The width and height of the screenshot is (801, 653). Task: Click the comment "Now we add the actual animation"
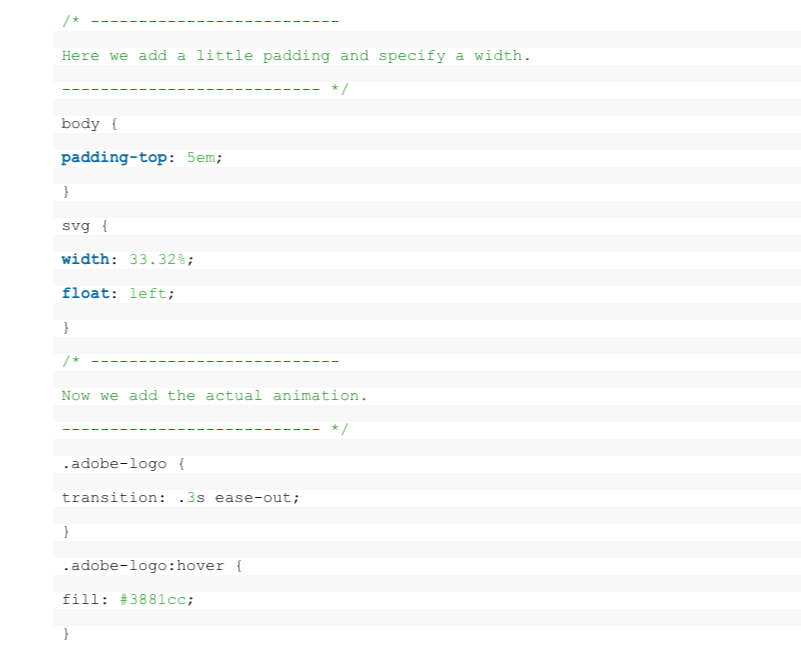[x=214, y=396]
